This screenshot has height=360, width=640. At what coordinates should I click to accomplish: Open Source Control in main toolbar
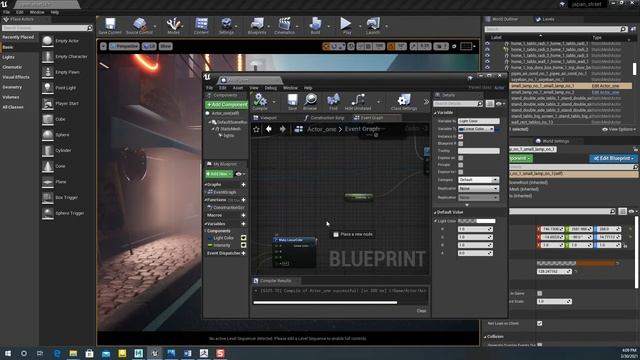click(139, 25)
